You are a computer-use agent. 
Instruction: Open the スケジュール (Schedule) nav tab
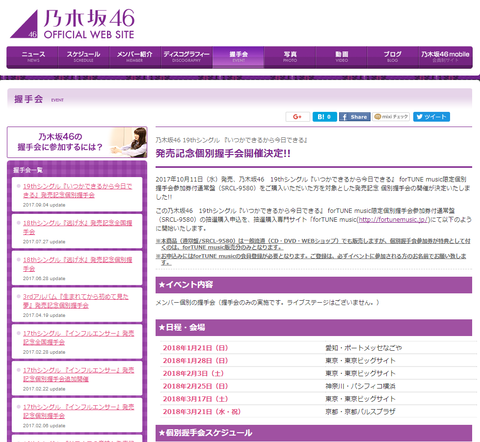coord(84,57)
